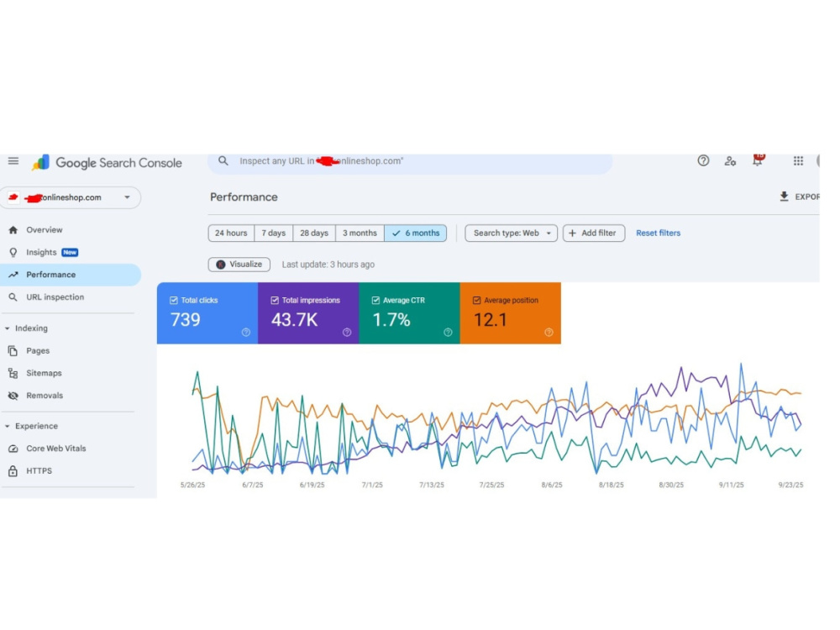Image resolution: width=840 pixels, height=630 pixels.
Task: Click the Average position help icon
Action: click(549, 333)
